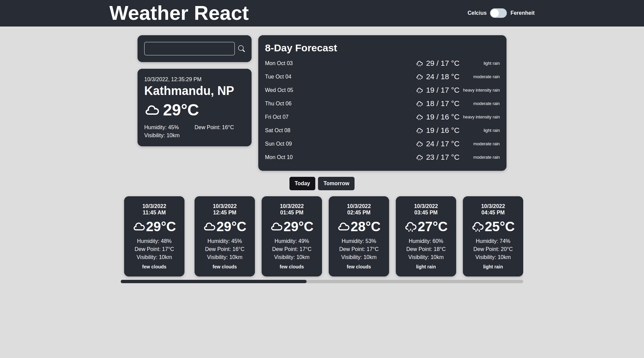Click light rain label on 03:45 PM card
Screen dimensions: 644x358
coord(426,267)
